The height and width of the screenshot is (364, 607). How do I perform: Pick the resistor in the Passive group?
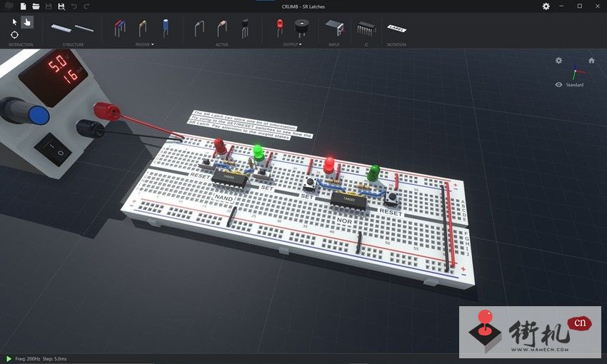coord(142,29)
